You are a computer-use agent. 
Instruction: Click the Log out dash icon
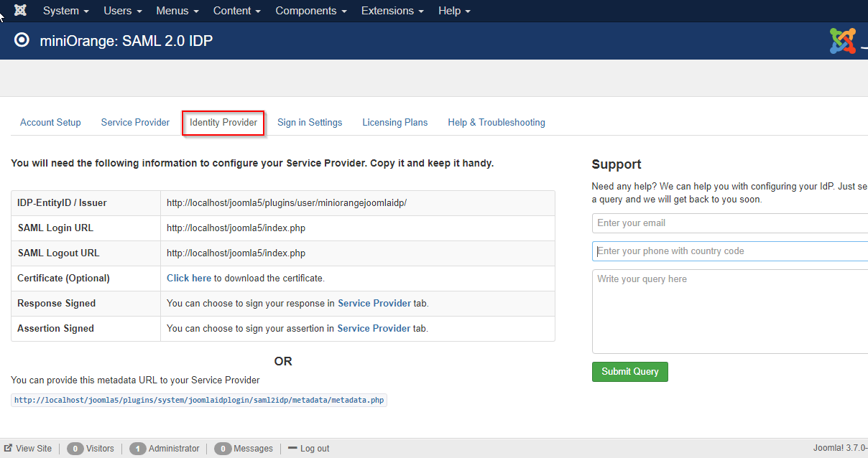pos(292,448)
